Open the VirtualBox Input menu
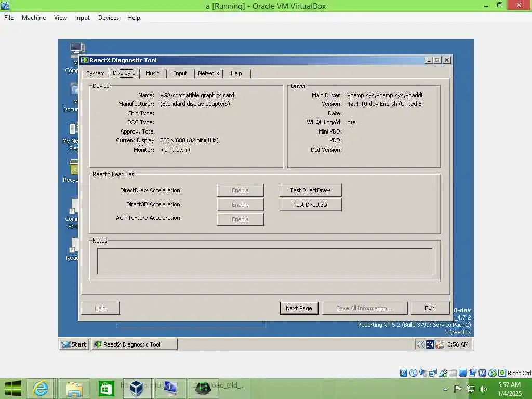Screen dimensions: 532x399 tap(83, 18)
